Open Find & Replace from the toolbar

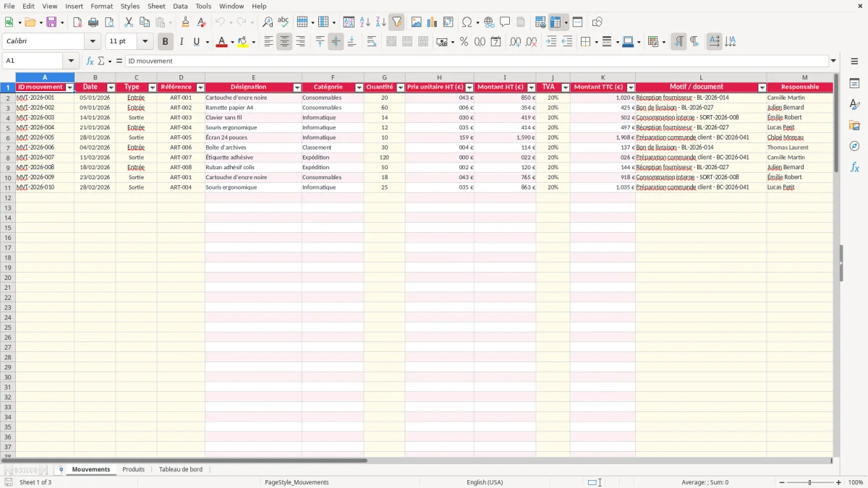[268, 22]
